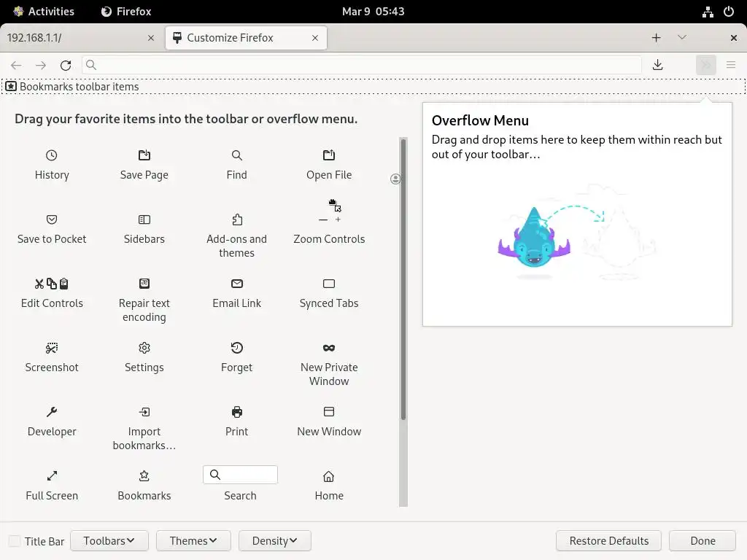Select the Full Screen arrows icon
The image size is (747, 560).
52,476
